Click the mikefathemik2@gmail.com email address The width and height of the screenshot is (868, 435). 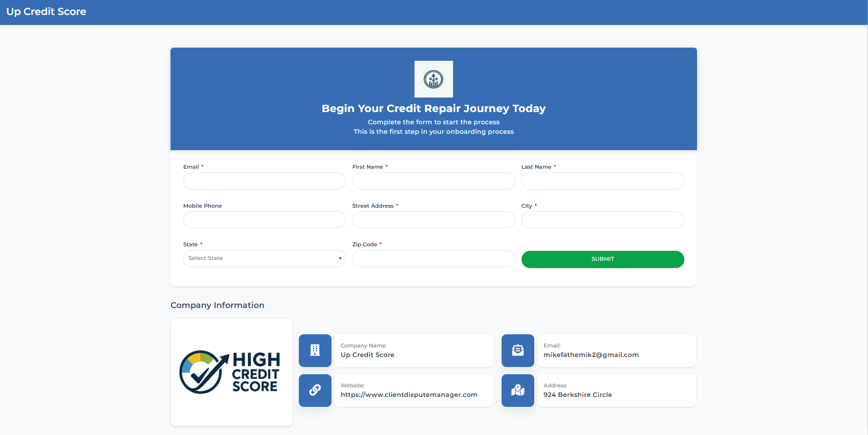(591, 355)
